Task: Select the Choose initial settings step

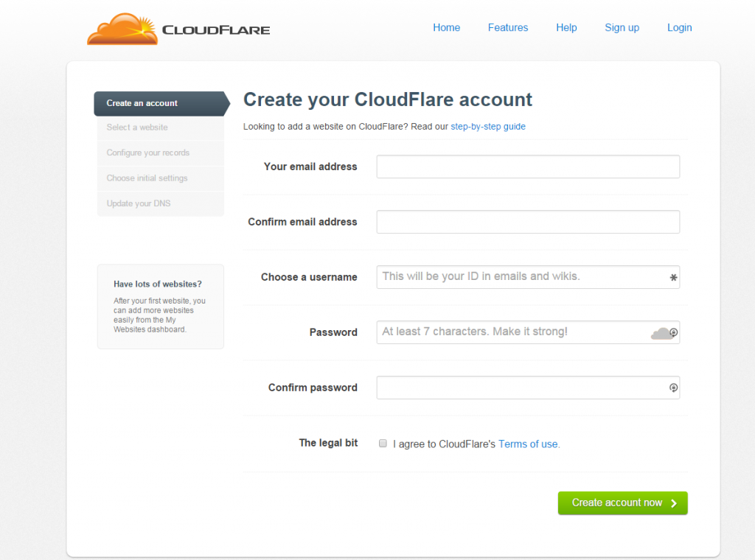Action: [160, 178]
